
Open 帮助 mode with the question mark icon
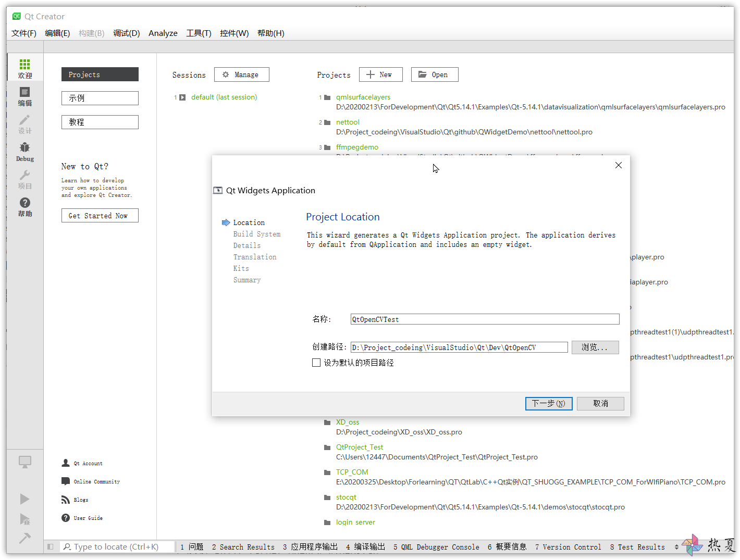(24, 207)
